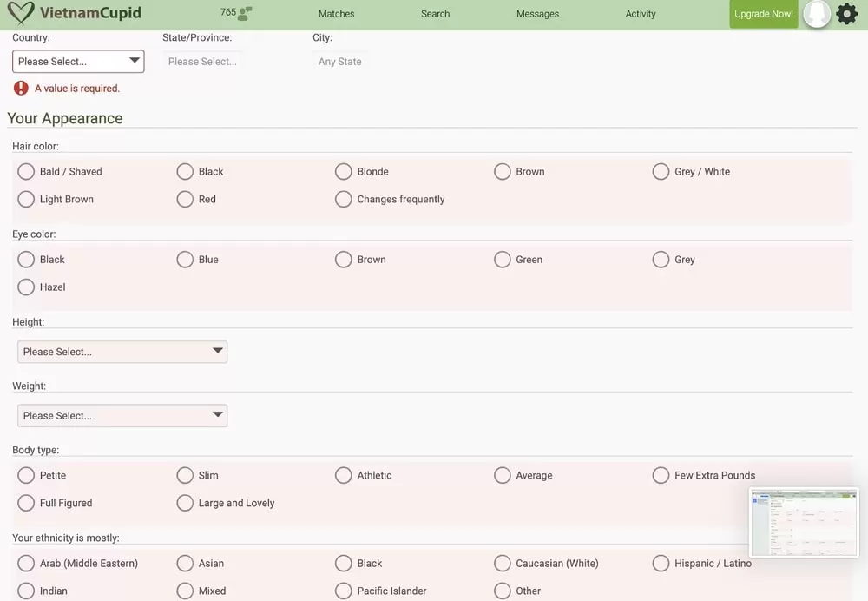This screenshot has width=868, height=601.
Task: Click the VietnamCupid heart logo
Action: tap(21, 13)
